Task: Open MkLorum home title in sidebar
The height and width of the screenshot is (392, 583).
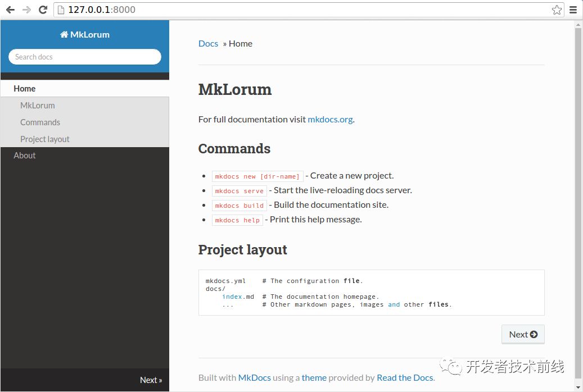Action: (85, 35)
